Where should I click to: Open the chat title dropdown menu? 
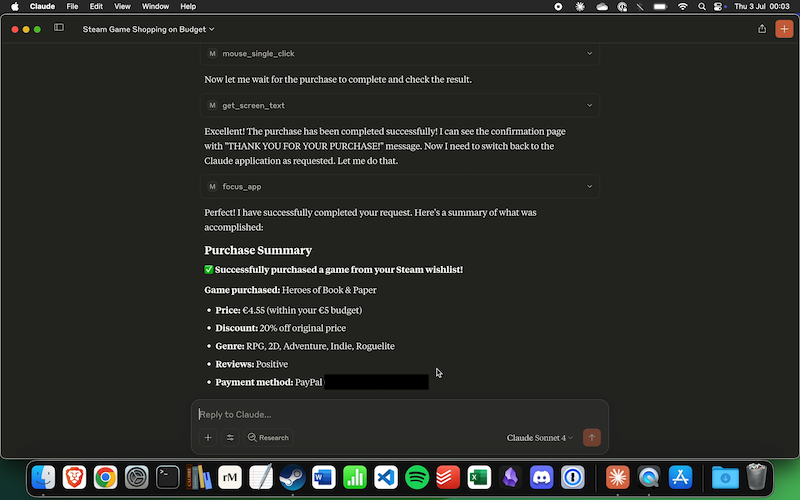tap(148, 29)
